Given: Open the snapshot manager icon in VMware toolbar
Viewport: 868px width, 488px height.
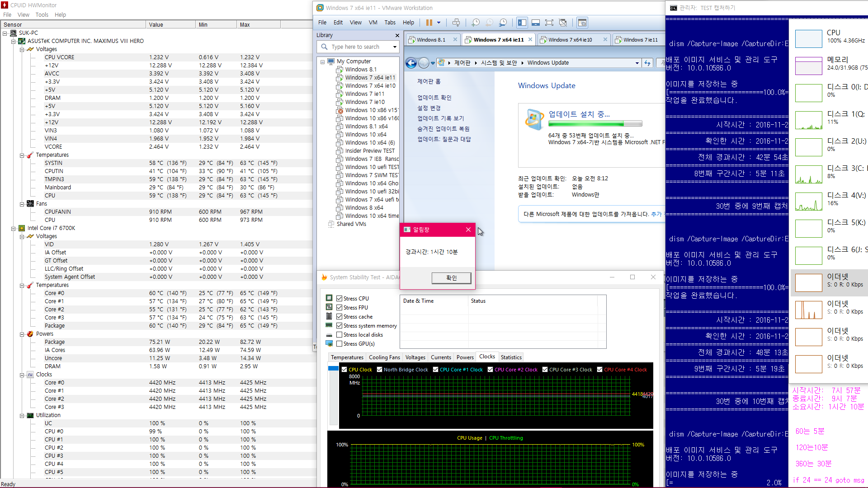Looking at the screenshot, I should (x=503, y=23).
